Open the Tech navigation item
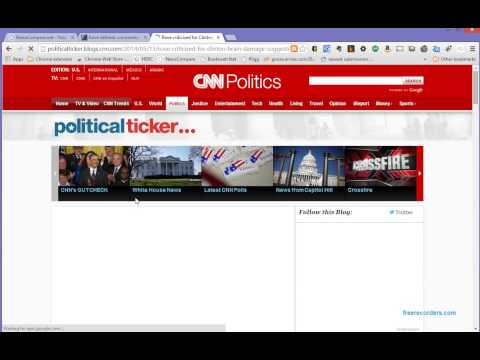The width and height of the screenshot is (480, 360). pos(257,103)
